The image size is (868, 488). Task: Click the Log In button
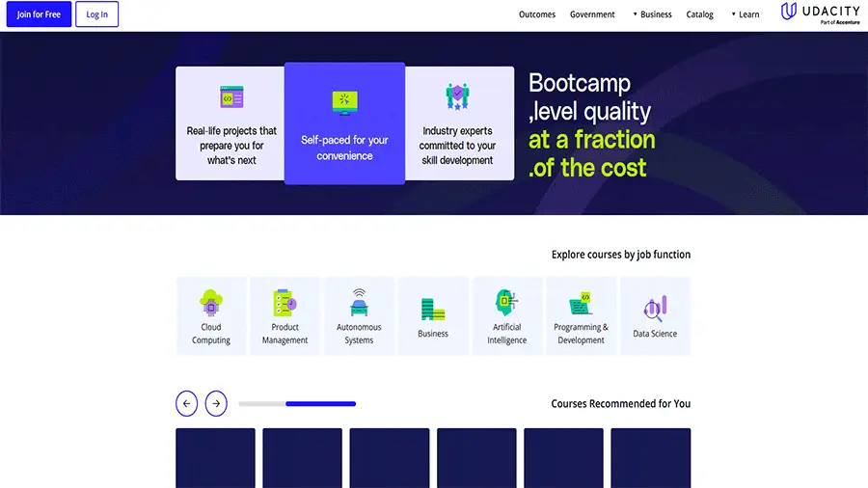(x=97, y=14)
